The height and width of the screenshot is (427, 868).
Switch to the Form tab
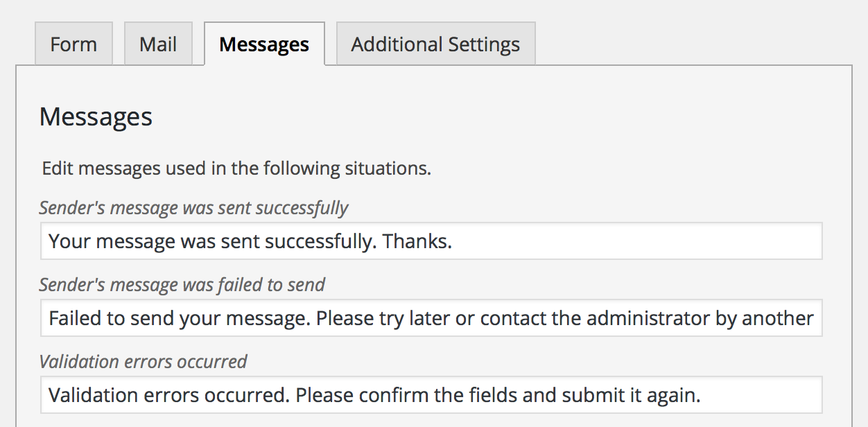pos(73,44)
